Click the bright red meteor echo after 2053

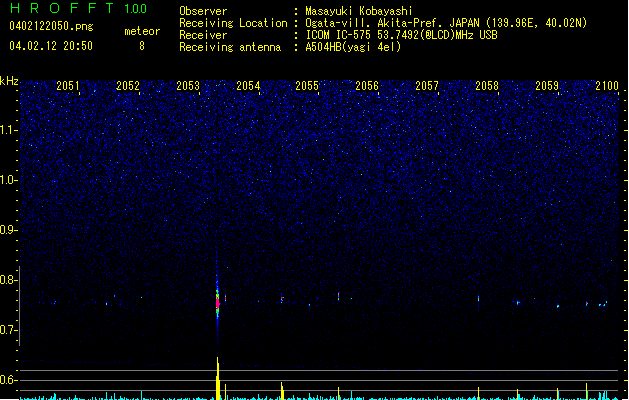217,303
